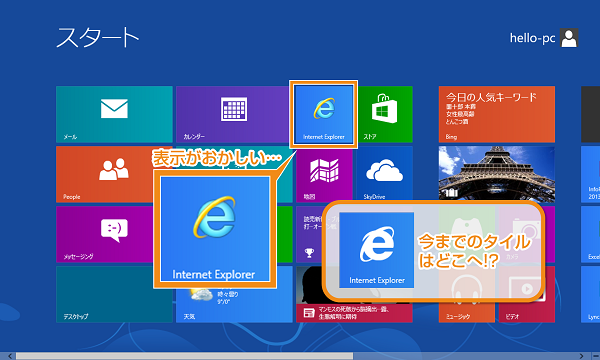Click the hello-pc user account picture

pyautogui.click(x=569, y=37)
